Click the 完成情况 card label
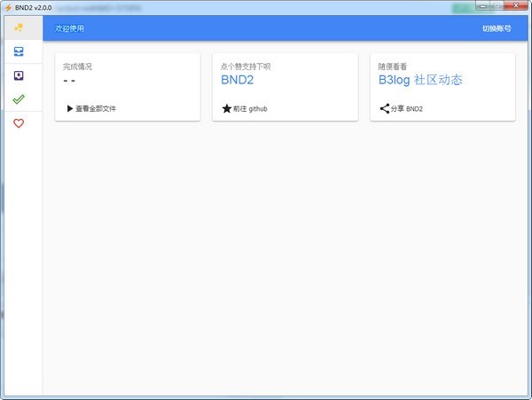 pos(77,67)
